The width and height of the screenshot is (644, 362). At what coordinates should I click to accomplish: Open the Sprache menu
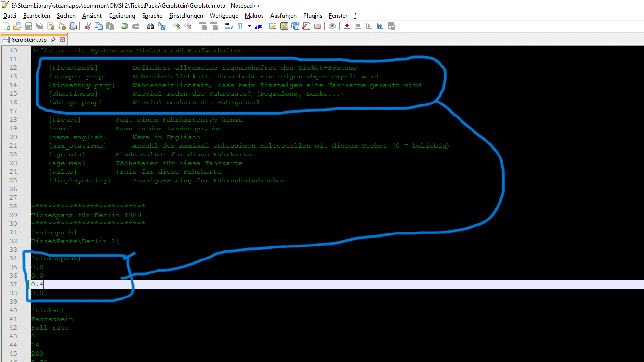tap(152, 16)
